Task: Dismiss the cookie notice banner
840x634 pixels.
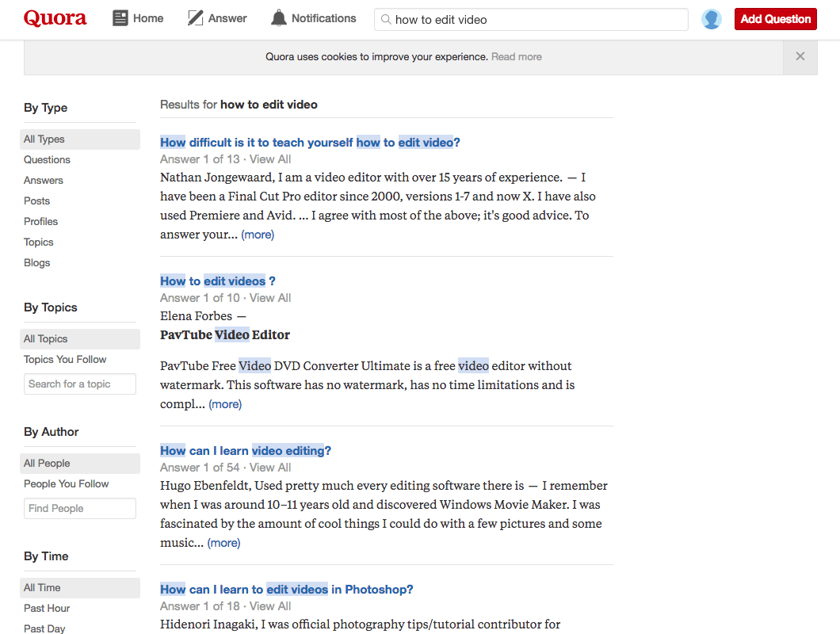Action: [x=800, y=56]
